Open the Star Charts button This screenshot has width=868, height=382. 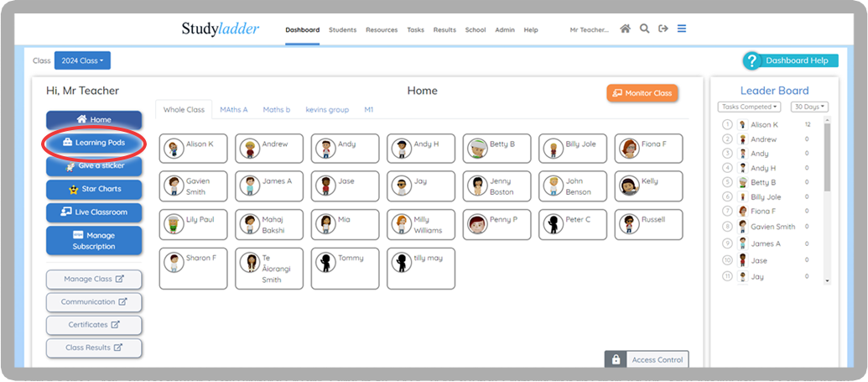(94, 189)
